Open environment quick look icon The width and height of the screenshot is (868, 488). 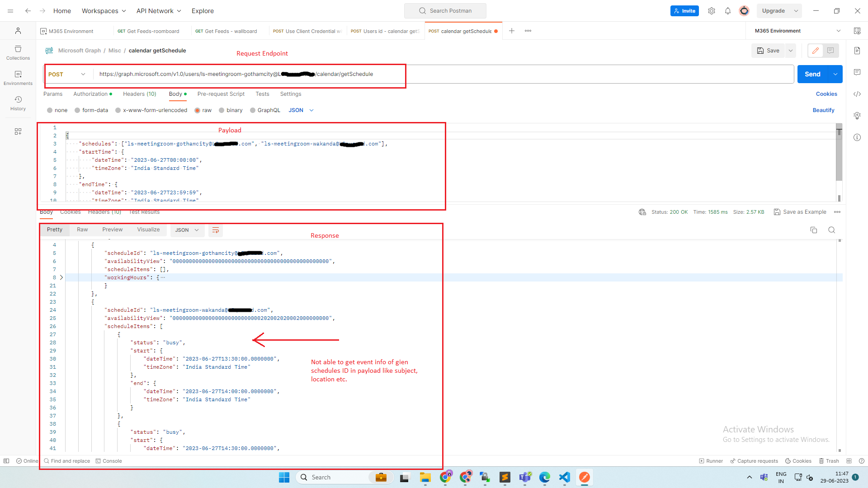[x=857, y=31]
